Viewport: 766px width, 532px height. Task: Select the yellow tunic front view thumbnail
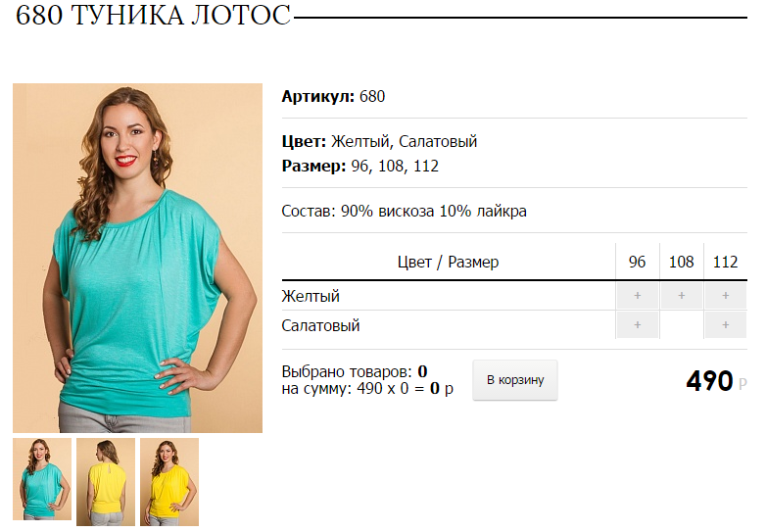pos(169,482)
